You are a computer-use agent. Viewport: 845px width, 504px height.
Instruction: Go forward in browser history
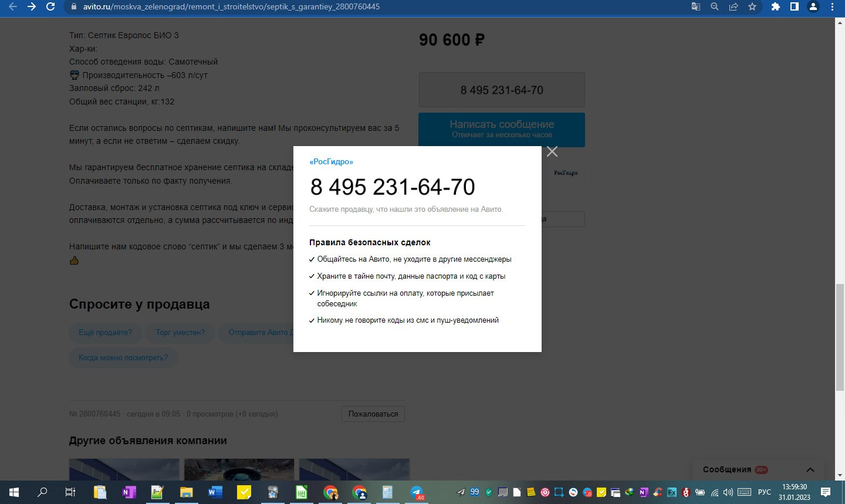click(32, 7)
